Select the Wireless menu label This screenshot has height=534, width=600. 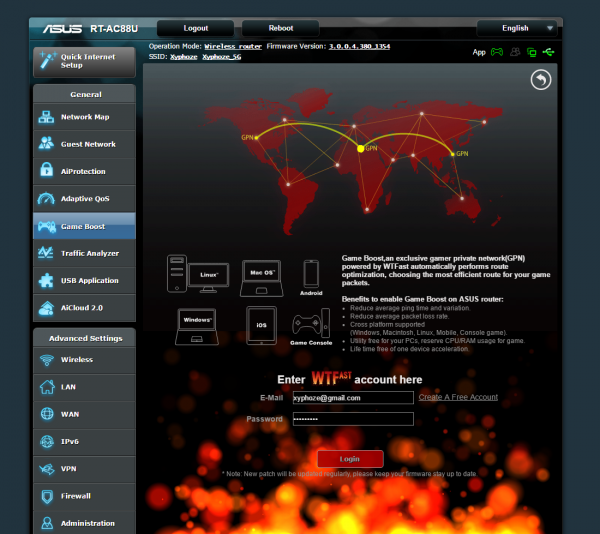coord(77,360)
